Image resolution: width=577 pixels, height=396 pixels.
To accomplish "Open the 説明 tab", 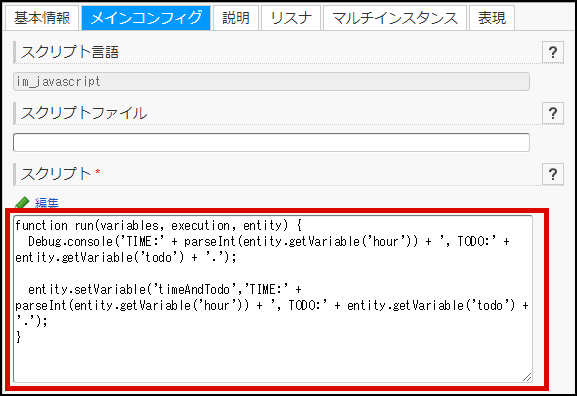I will 236,18.
